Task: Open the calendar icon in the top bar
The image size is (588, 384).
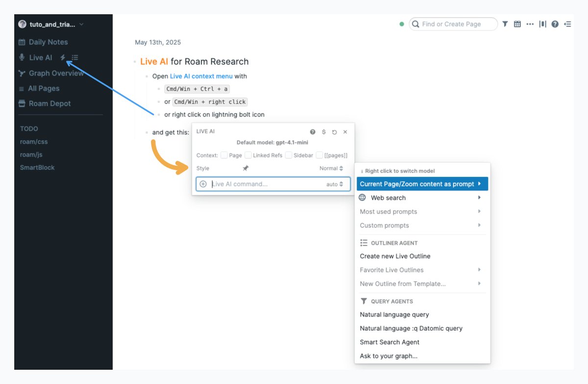Action: point(517,24)
